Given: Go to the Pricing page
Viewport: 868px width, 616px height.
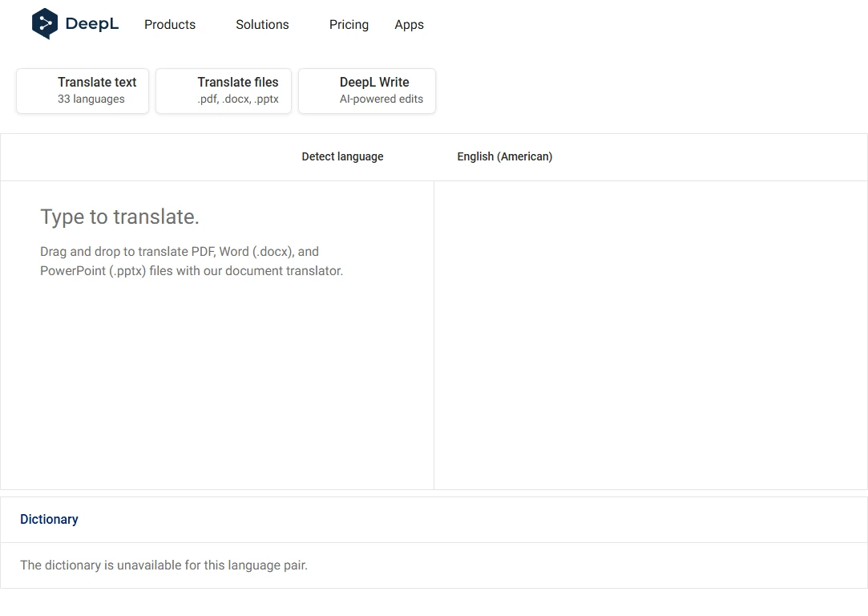Looking at the screenshot, I should 349,24.
